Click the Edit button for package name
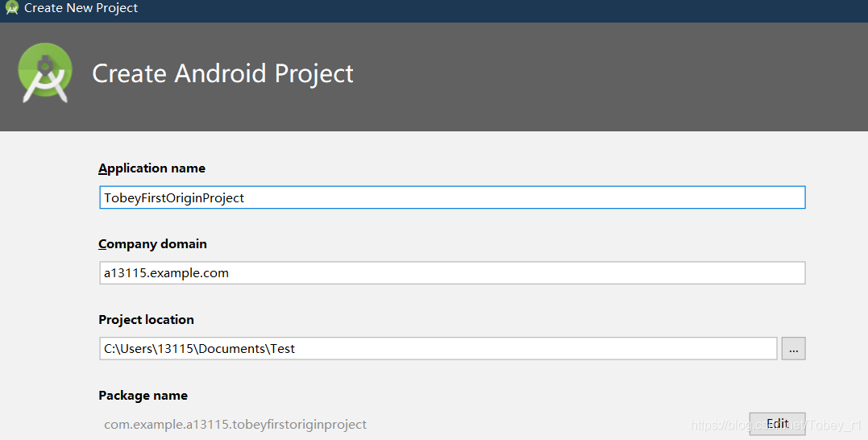This screenshot has width=868, height=440. (777, 423)
